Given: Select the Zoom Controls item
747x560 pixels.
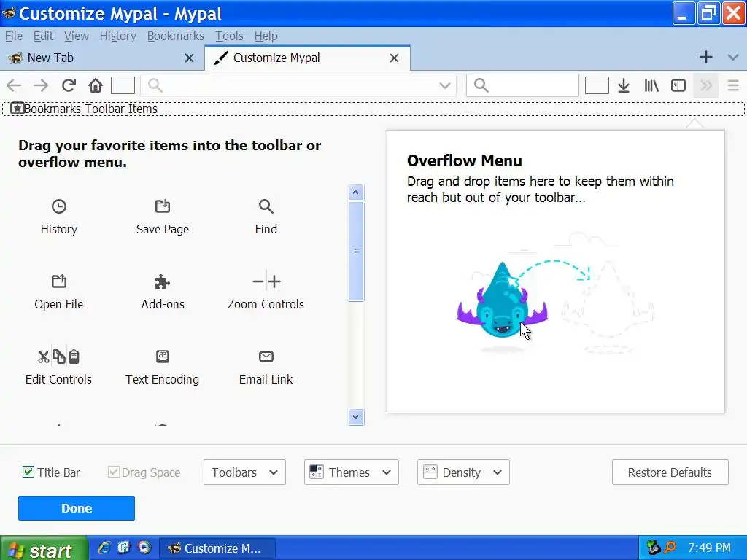Looking at the screenshot, I should pos(266,292).
